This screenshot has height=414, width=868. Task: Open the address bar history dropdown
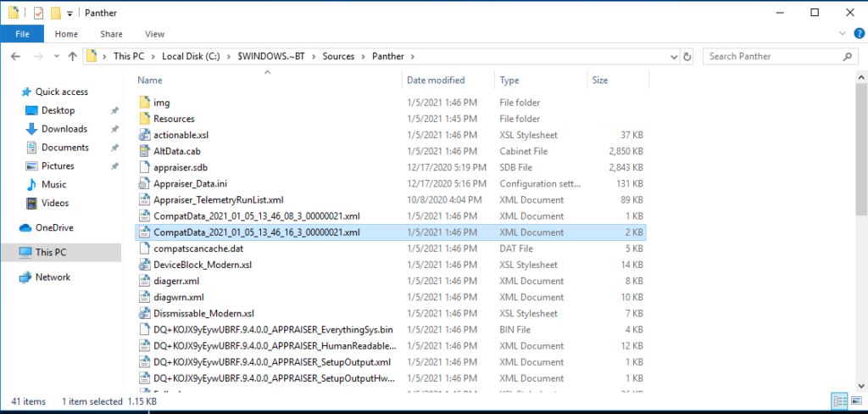coord(673,57)
